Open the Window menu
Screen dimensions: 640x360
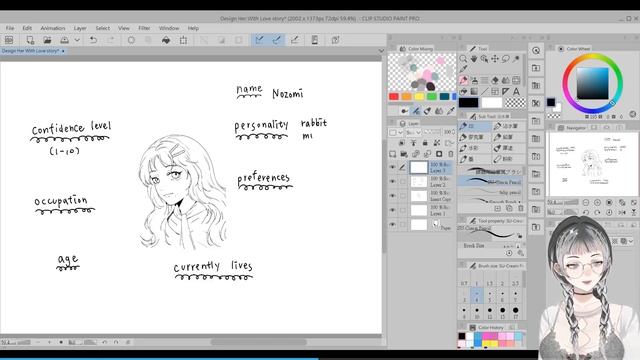[169, 28]
